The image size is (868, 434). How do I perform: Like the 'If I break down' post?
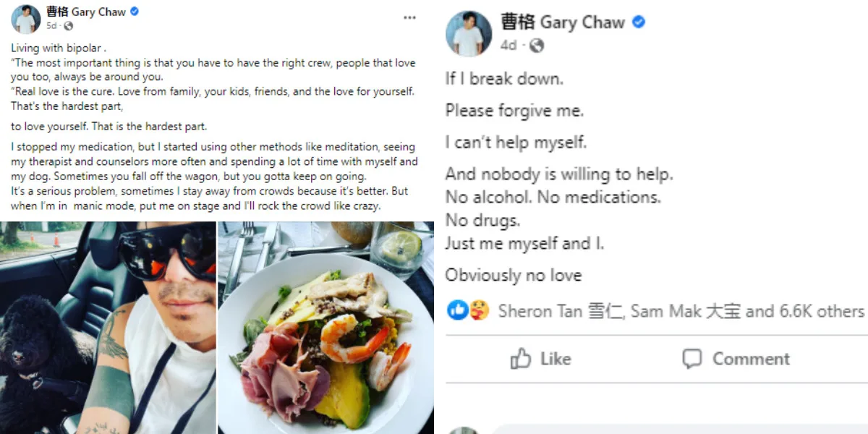click(540, 359)
